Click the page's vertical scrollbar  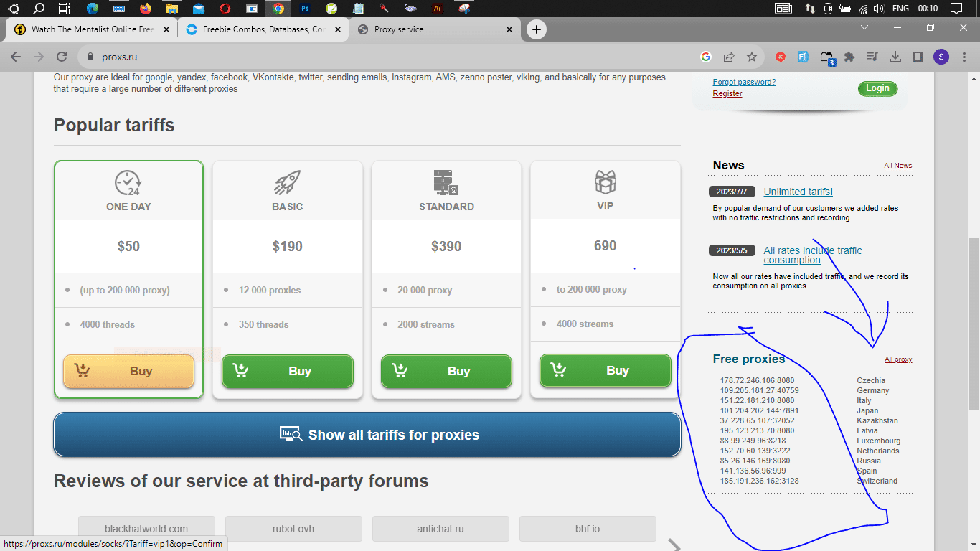tap(974, 323)
